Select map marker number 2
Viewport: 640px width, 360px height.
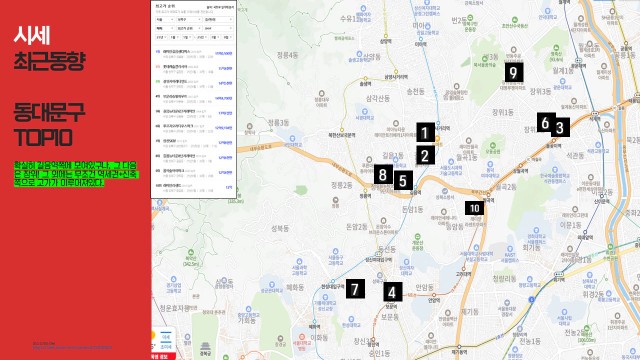(x=425, y=156)
